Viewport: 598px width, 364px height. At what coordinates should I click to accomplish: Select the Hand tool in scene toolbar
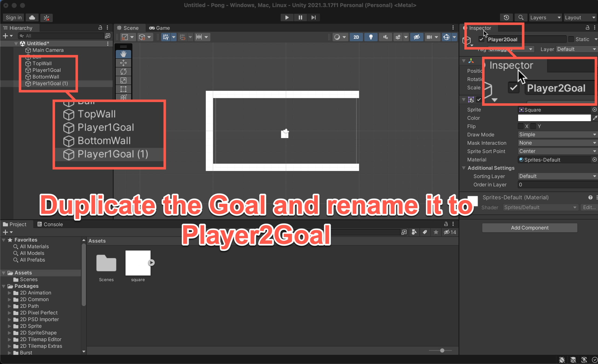point(123,54)
